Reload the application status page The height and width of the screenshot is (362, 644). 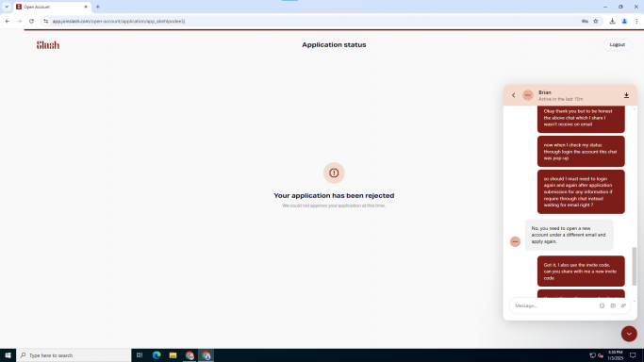coord(31,22)
